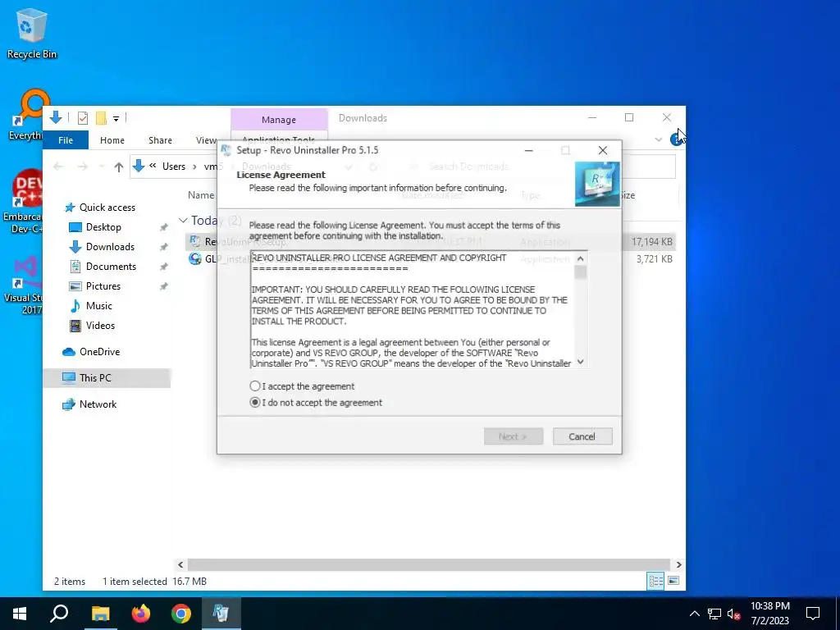Switch to Large icons view in status bar
The image size is (840, 630).
673,581
